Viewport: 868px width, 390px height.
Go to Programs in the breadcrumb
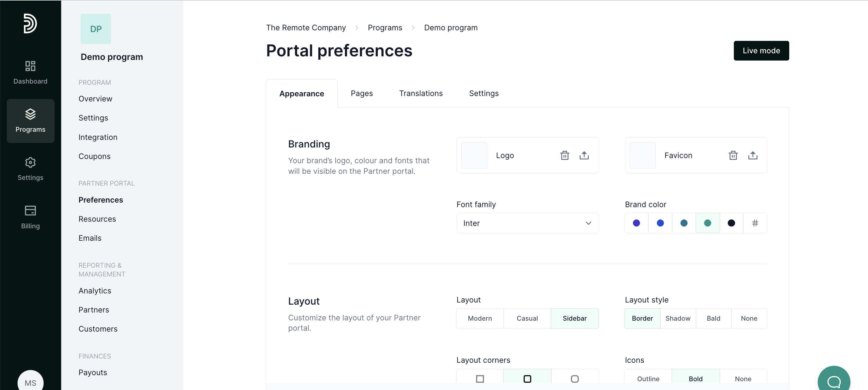(x=385, y=28)
